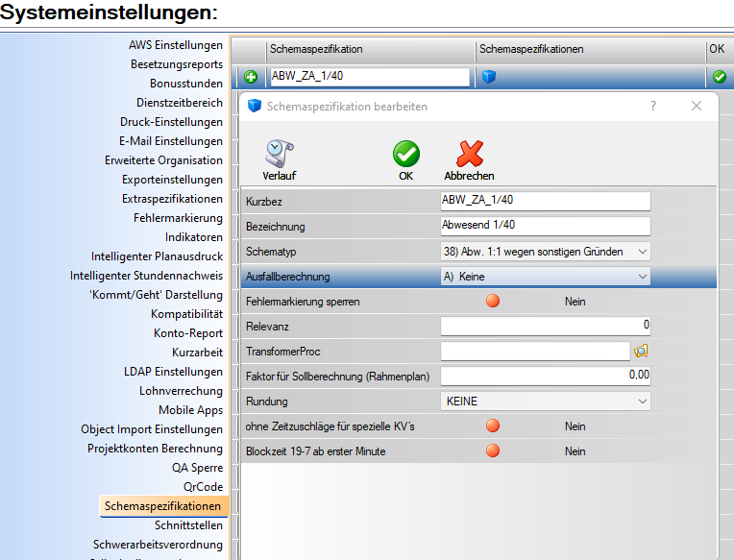
Task: Open AWS Einstellungen in sidebar
Action: point(175,45)
